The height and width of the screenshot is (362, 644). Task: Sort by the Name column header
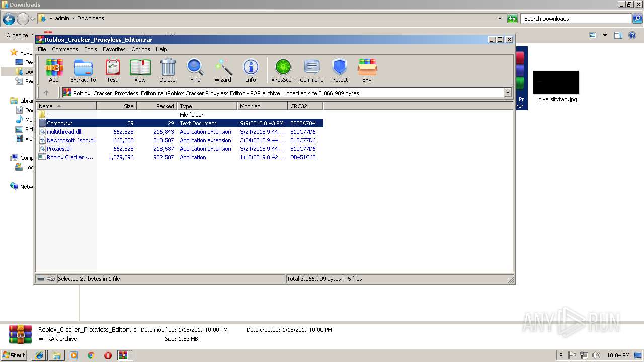coord(66,106)
